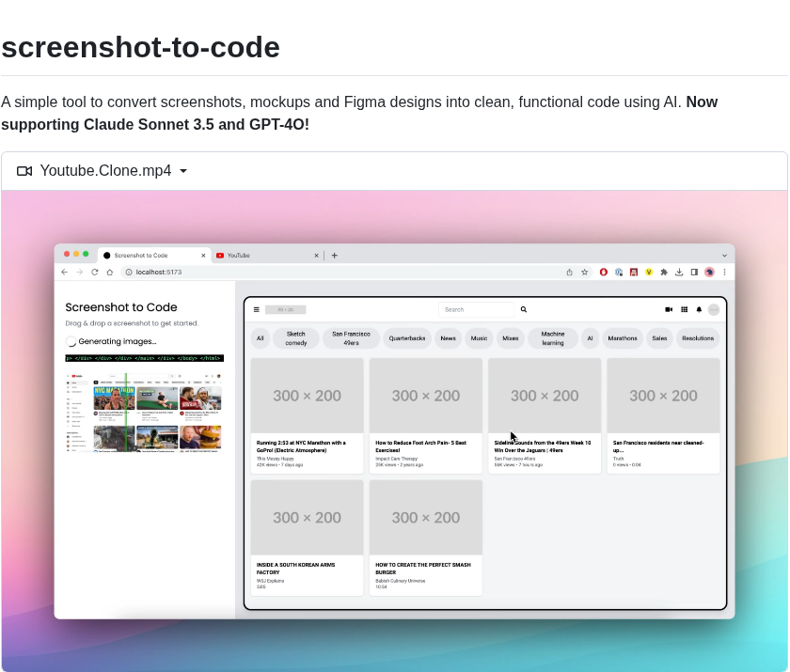
Task: Click the This Messy Happy channel name
Action: (x=275, y=459)
